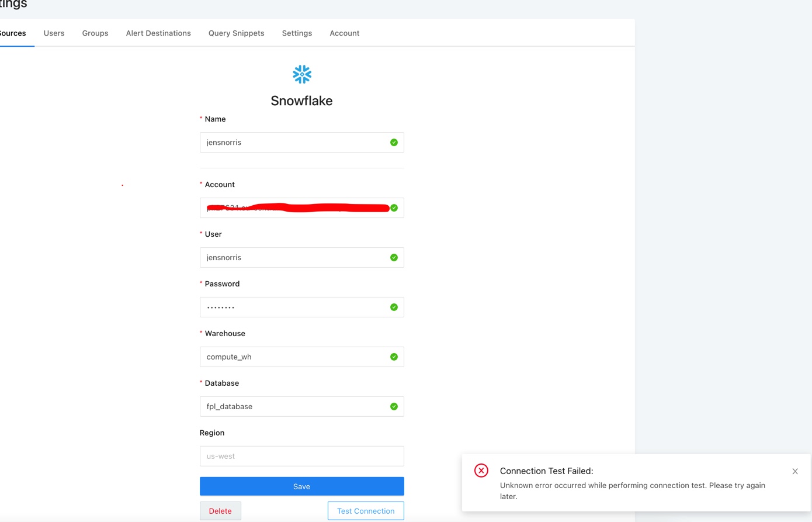Click the red error icon in notification
Screen dimensions: 812x522
[481, 471]
